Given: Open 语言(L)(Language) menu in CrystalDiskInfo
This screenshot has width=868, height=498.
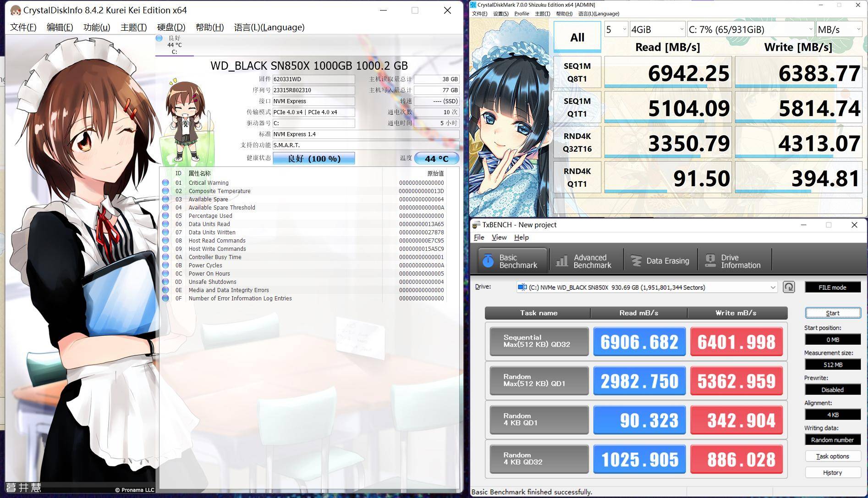Looking at the screenshot, I should (x=269, y=27).
